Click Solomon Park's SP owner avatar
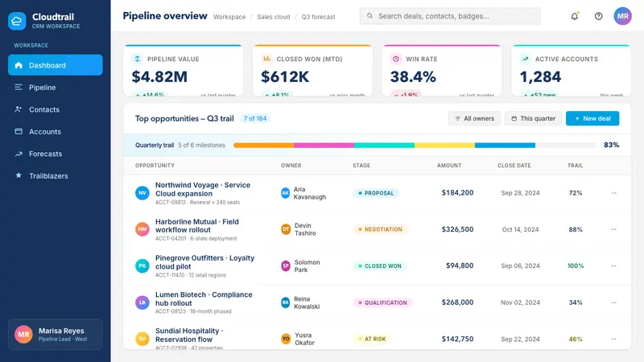The height and width of the screenshot is (362, 644). [x=286, y=265]
